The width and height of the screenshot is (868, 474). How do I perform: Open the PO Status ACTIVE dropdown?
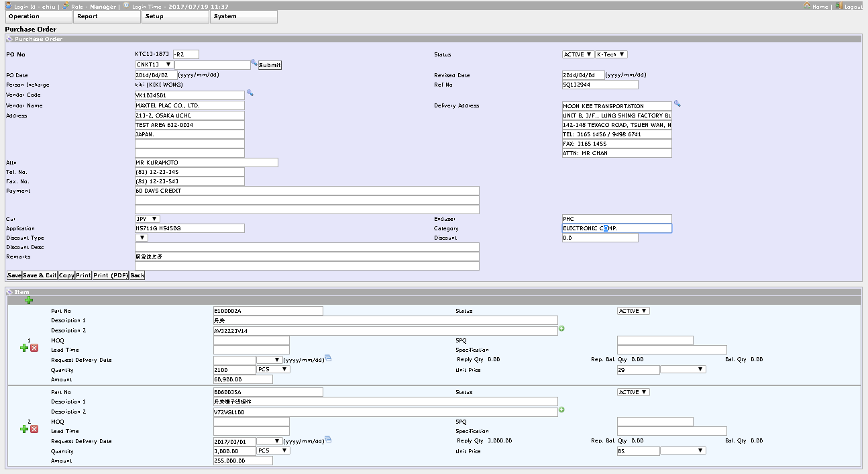point(578,54)
